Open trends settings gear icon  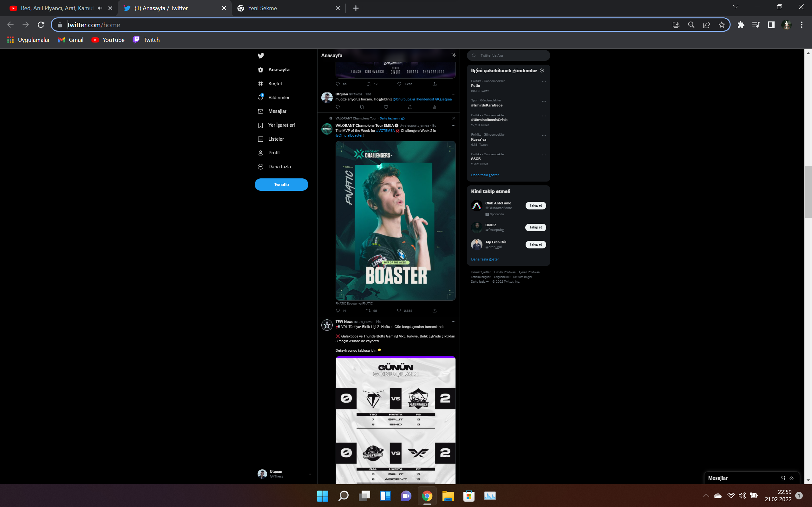(x=542, y=70)
